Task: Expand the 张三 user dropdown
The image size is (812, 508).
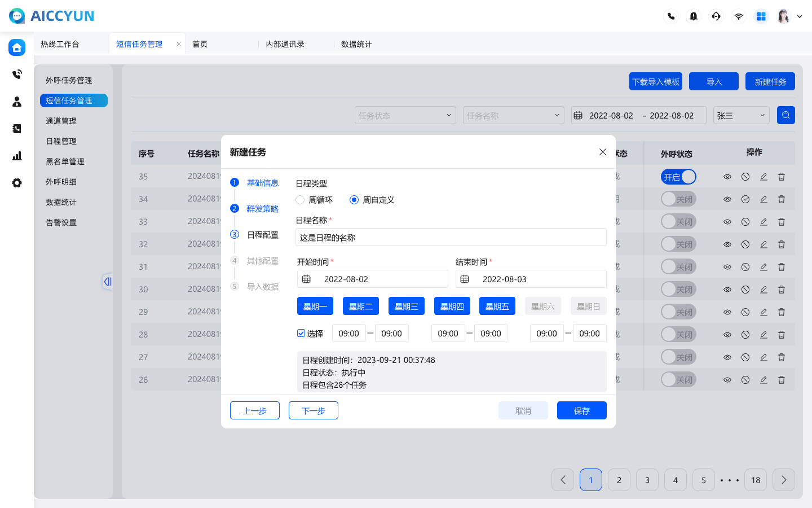Action: click(x=741, y=115)
